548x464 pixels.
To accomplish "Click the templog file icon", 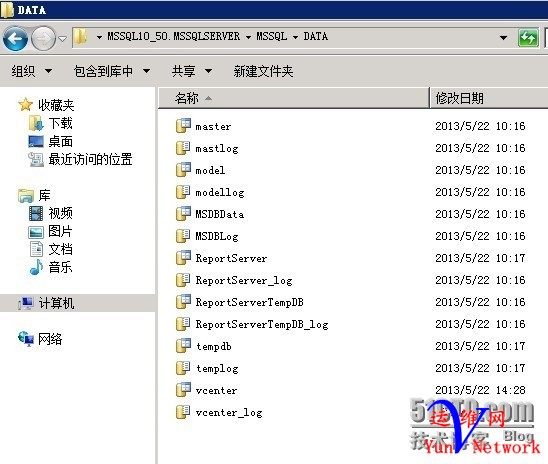I will click(x=183, y=368).
